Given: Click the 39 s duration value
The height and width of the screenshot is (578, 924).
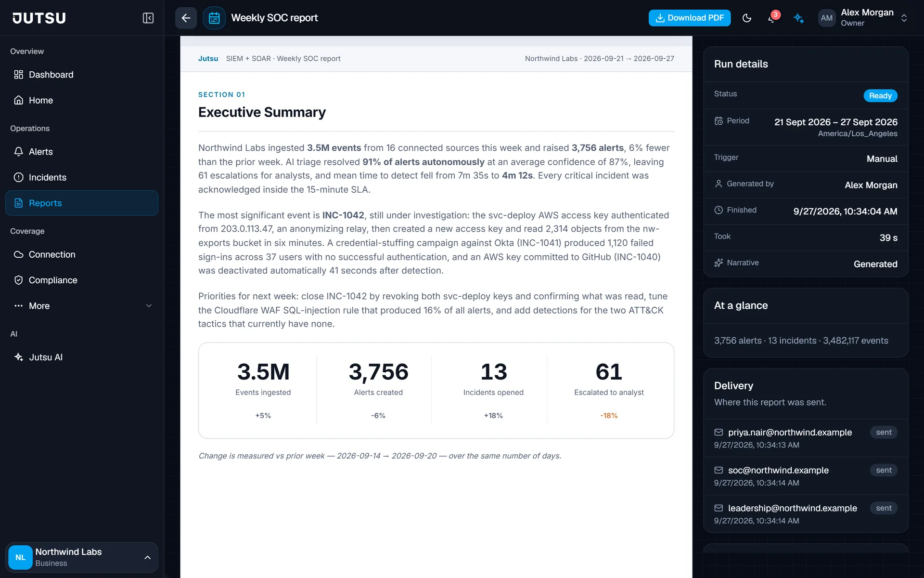Looking at the screenshot, I should tap(888, 237).
